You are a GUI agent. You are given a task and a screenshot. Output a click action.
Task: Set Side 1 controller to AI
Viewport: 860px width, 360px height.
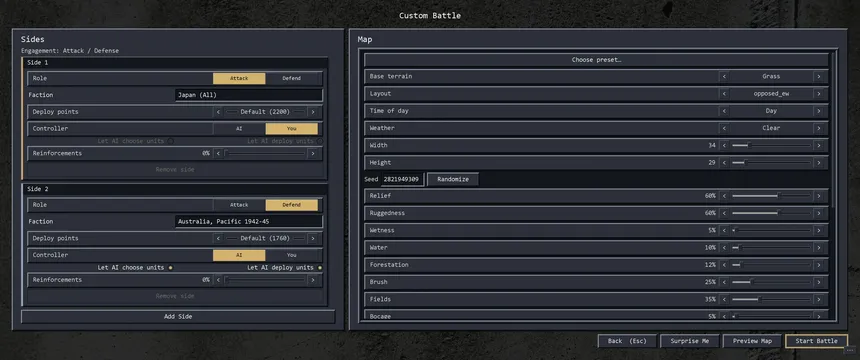click(239, 128)
